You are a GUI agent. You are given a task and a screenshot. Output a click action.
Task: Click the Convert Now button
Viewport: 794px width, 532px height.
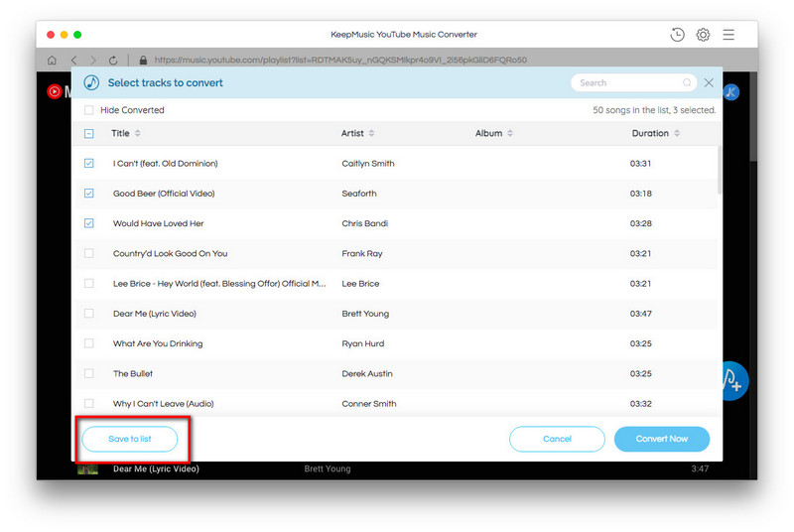point(662,439)
